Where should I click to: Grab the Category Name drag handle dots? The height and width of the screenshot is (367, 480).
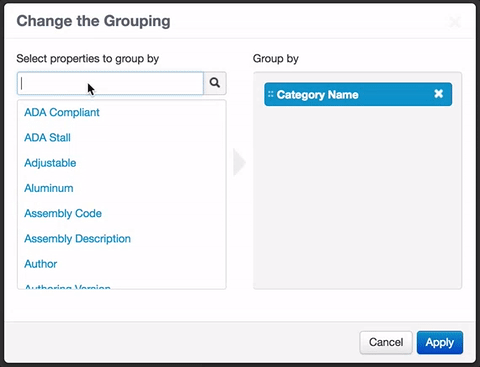point(270,94)
